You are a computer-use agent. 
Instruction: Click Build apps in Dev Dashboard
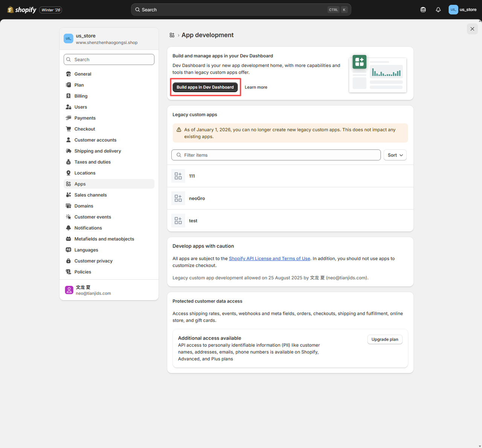click(205, 87)
